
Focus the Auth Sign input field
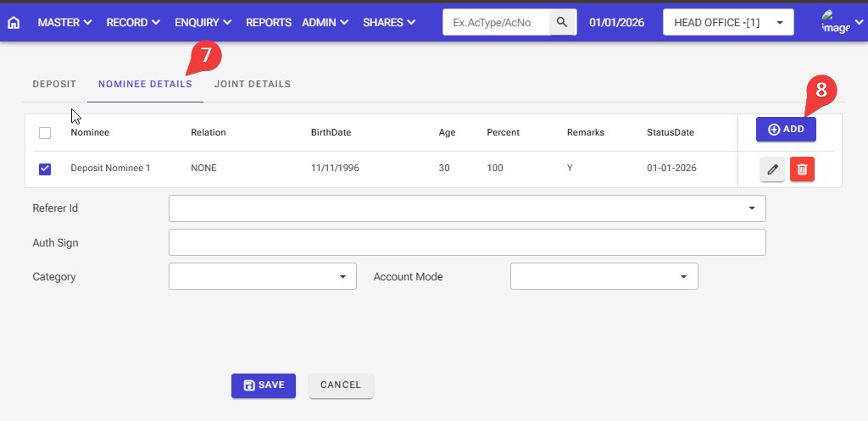coord(467,242)
